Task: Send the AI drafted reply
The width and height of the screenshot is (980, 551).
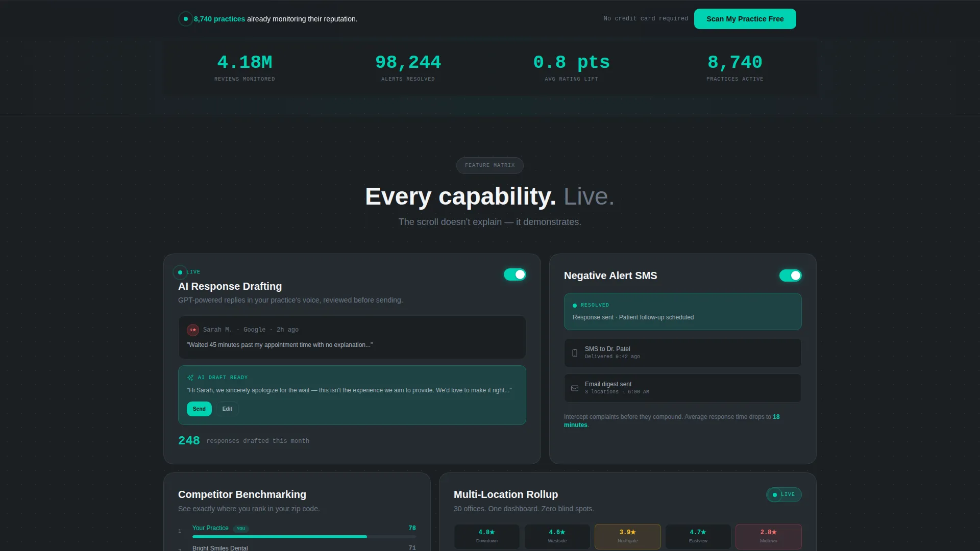Action: pyautogui.click(x=199, y=409)
